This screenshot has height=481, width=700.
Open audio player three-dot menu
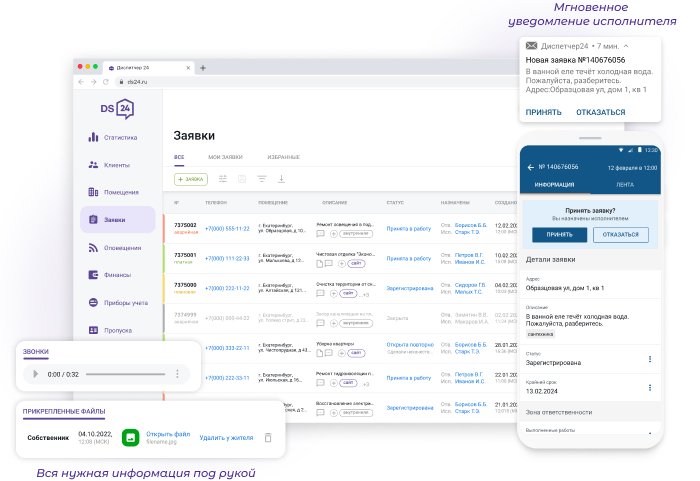[177, 374]
